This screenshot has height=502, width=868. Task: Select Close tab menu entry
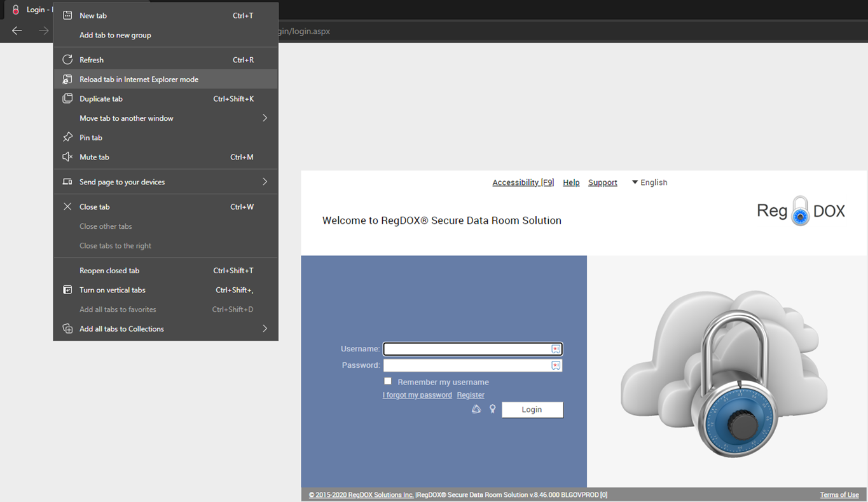tap(165, 207)
